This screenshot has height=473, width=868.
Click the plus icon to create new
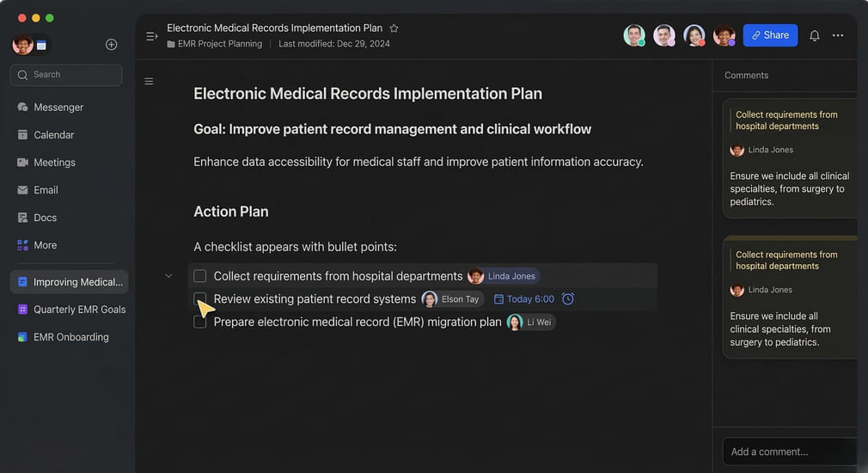(111, 45)
